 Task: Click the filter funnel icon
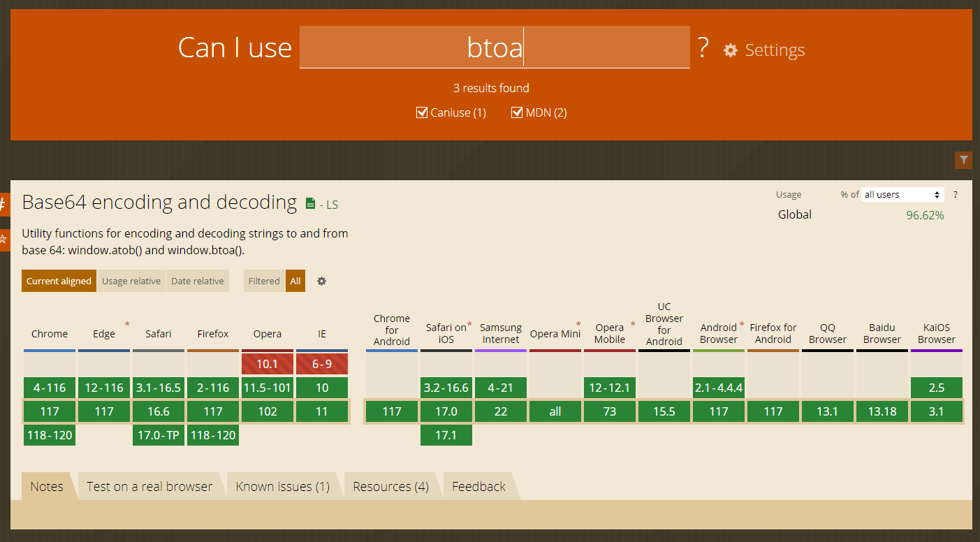point(964,160)
